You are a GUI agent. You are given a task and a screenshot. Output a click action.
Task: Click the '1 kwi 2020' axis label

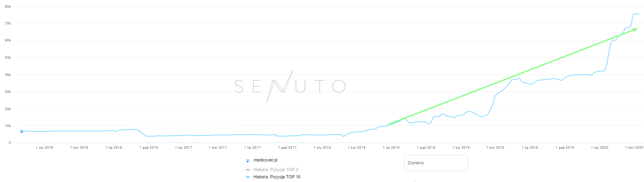634,148
